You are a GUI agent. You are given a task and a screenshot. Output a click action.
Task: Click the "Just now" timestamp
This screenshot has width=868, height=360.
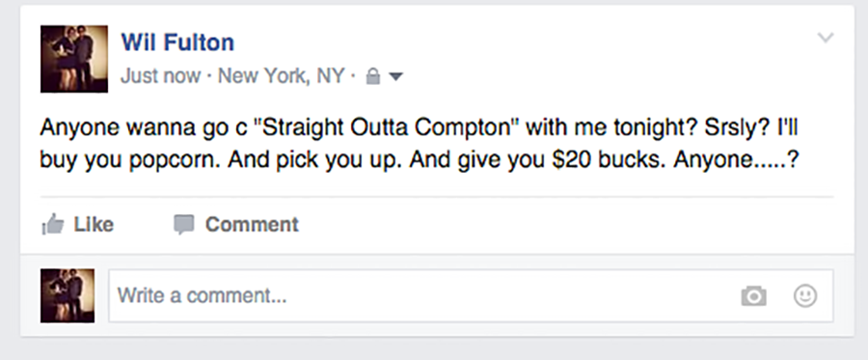[160, 75]
